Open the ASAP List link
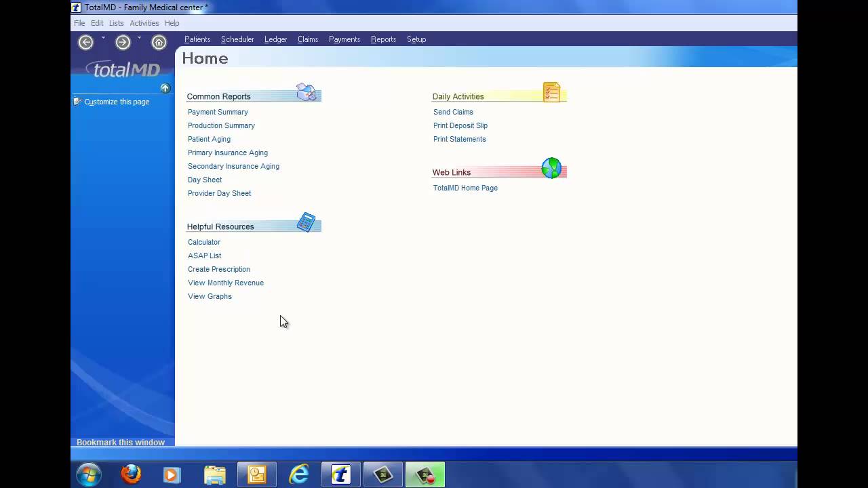868x488 pixels. coord(204,256)
